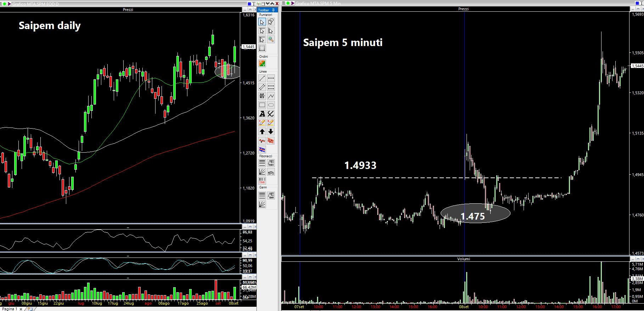Minimize the stochastic oscillator sub-panel
Viewport: 644px width, 311px height.
coord(245,255)
